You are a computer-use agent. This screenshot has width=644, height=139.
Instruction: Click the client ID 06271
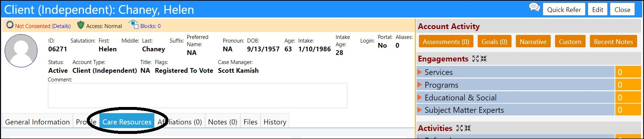tap(58, 49)
